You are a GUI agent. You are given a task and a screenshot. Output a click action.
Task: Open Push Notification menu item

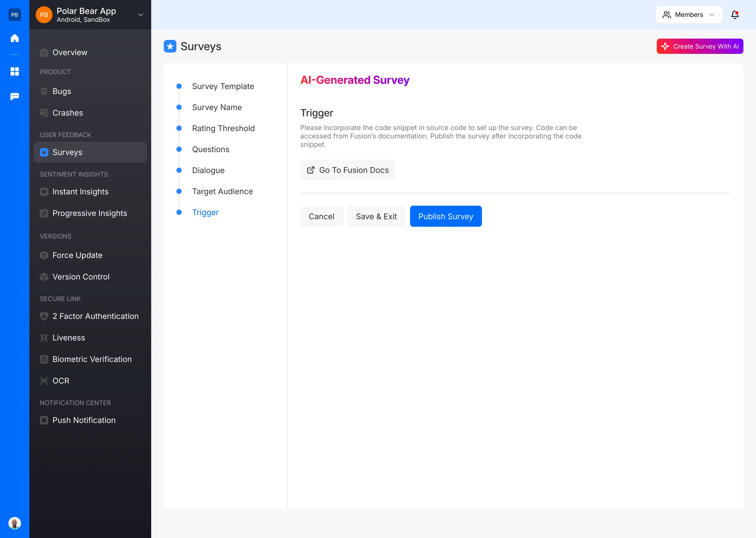(84, 420)
